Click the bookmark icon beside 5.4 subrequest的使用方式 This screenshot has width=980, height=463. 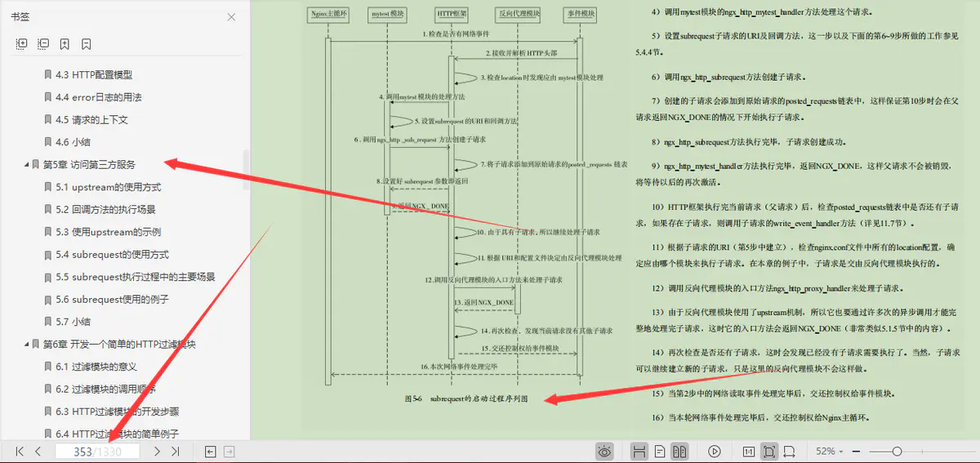click(x=48, y=254)
